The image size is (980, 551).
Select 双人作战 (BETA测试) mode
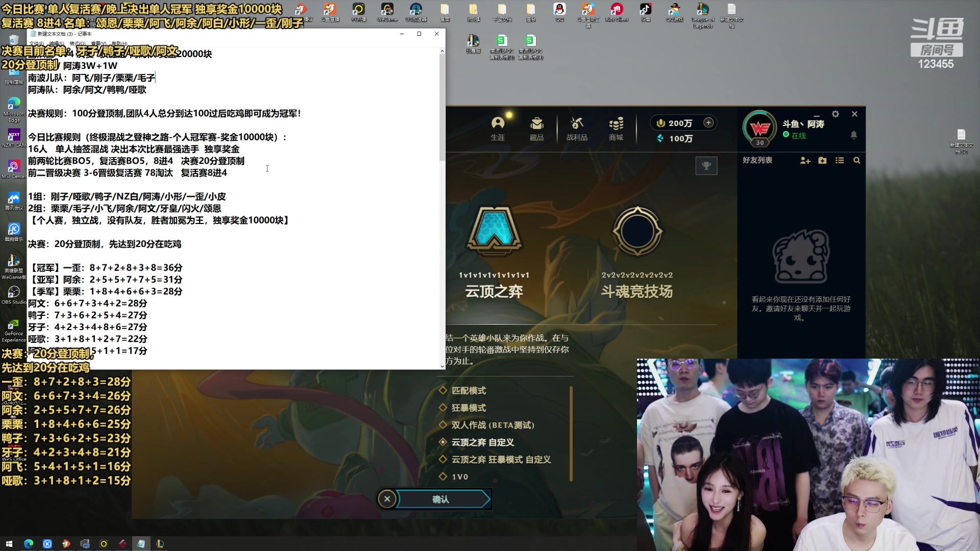[493, 425]
